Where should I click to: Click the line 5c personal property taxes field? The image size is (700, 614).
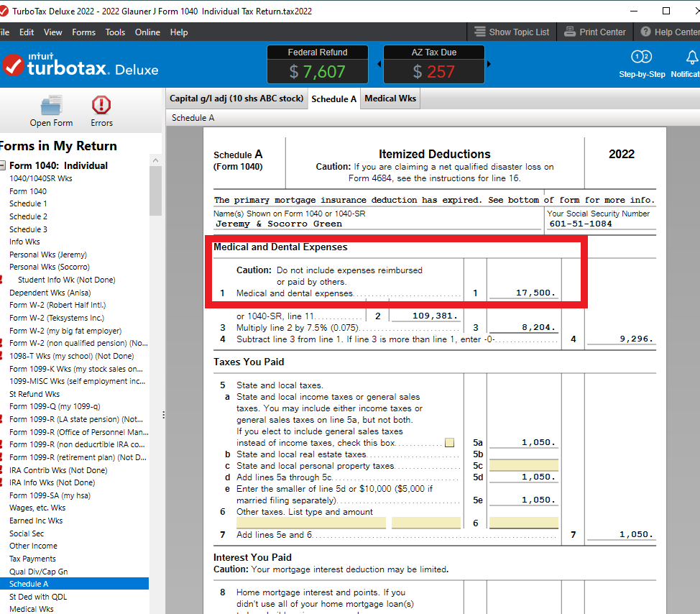tap(524, 466)
